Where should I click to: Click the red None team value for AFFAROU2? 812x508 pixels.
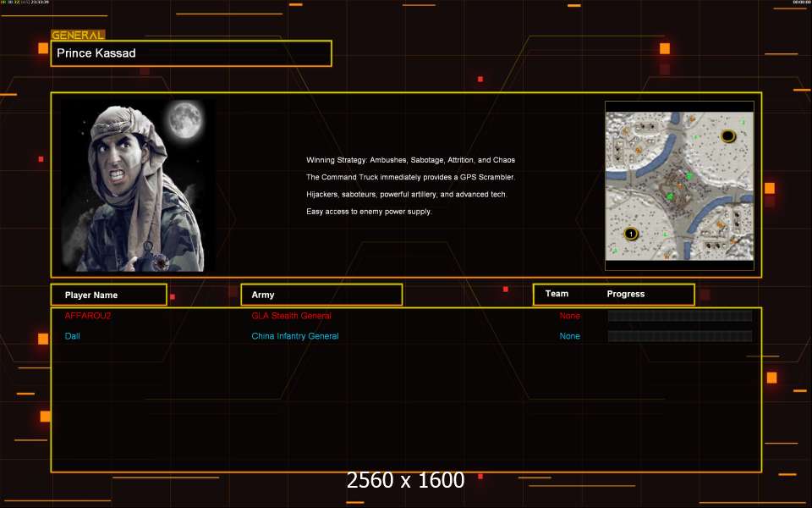(x=569, y=316)
